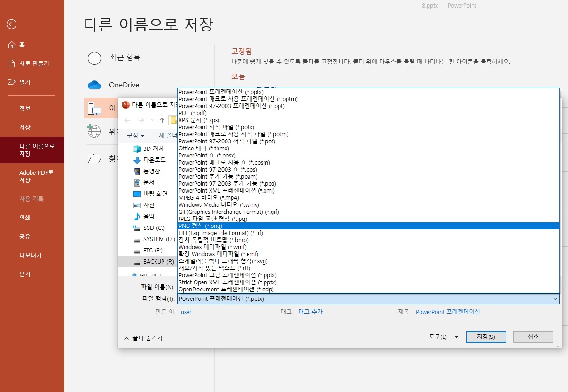Screen dimensions: 568x392
Task: Choose Windows Media 비디오 (*.wmv) format
Action: click(x=368, y=205)
